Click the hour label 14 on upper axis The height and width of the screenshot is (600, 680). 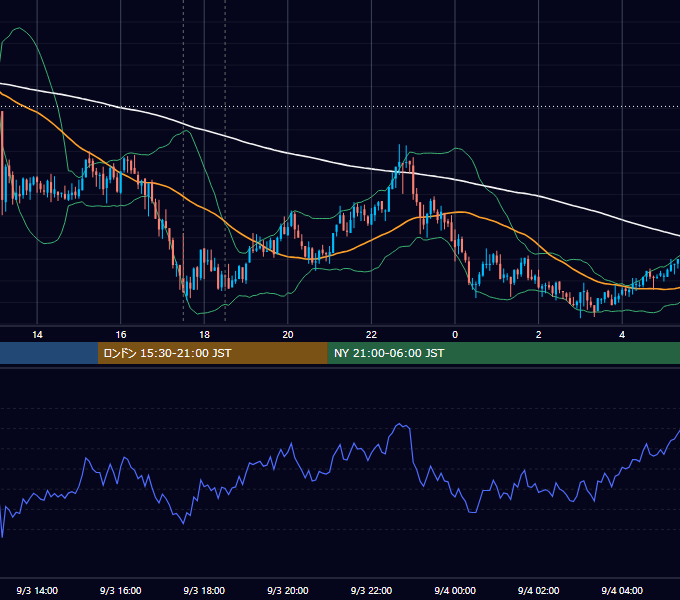[37, 335]
